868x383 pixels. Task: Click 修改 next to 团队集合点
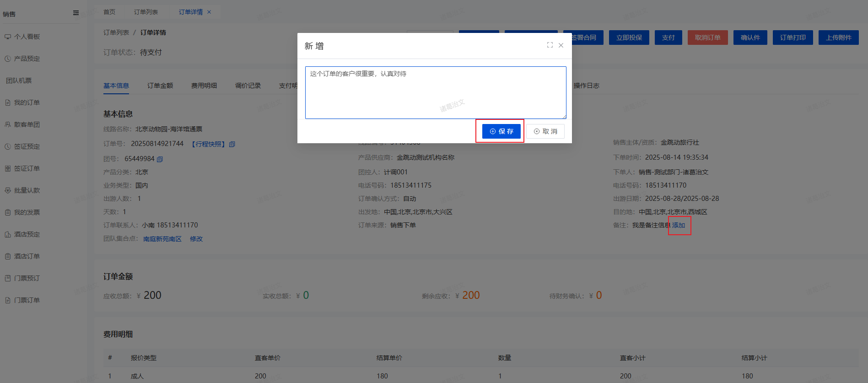(x=196, y=239)
